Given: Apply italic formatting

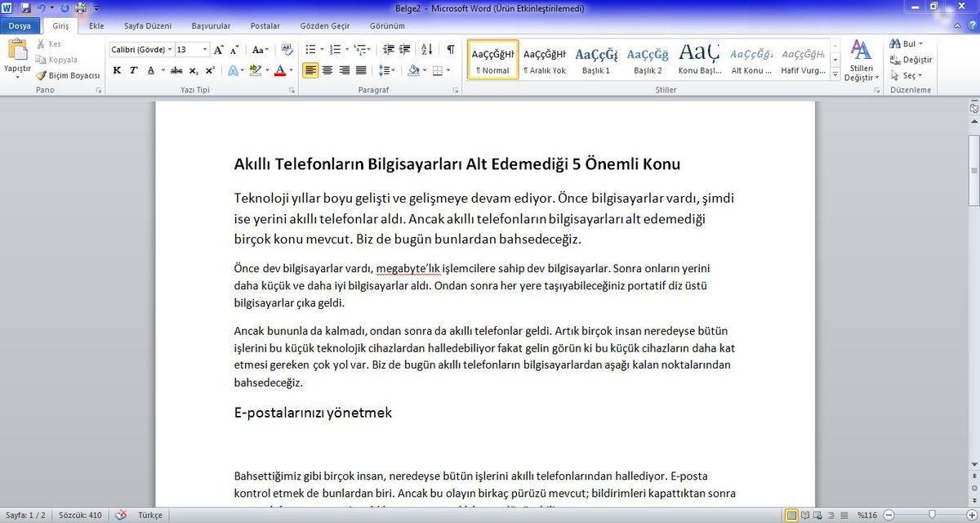Looking at the screenshot, I should point(133,69).
